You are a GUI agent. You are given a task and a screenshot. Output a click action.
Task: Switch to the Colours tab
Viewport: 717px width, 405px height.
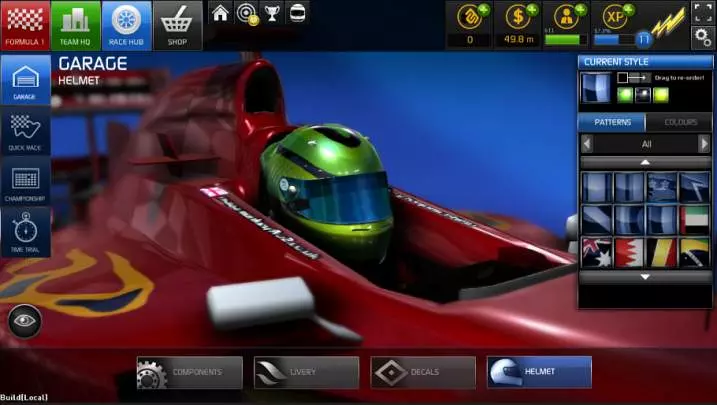(680, 123)
